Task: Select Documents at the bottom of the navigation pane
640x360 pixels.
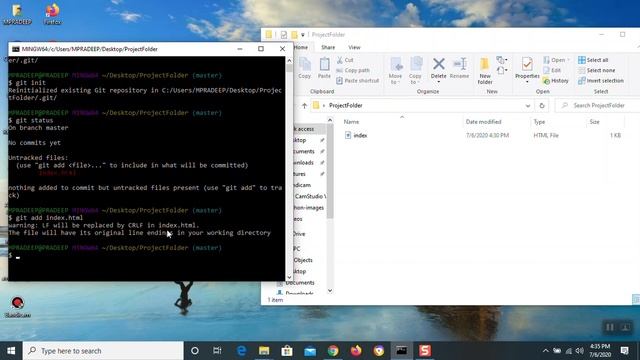Action: pos(300,282)
